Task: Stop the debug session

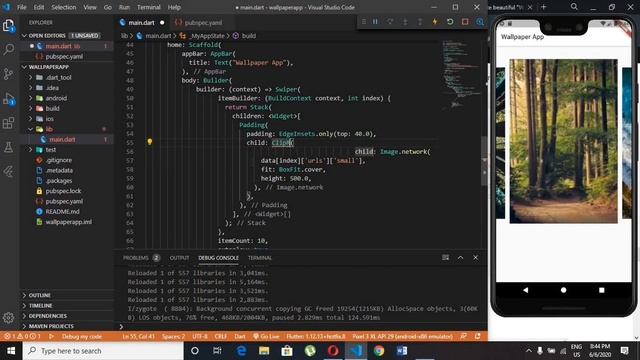Action: coord(465,22)
